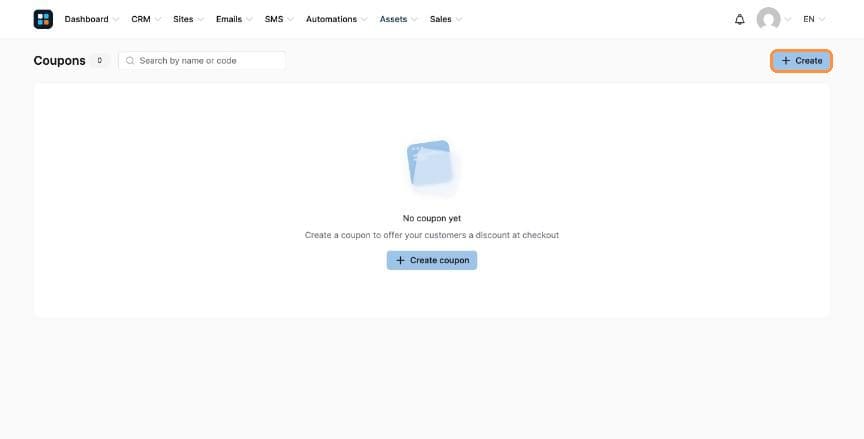This screenshot has width=864, height=439.
Task: Open the Sales menu
Action: (440, 19)
